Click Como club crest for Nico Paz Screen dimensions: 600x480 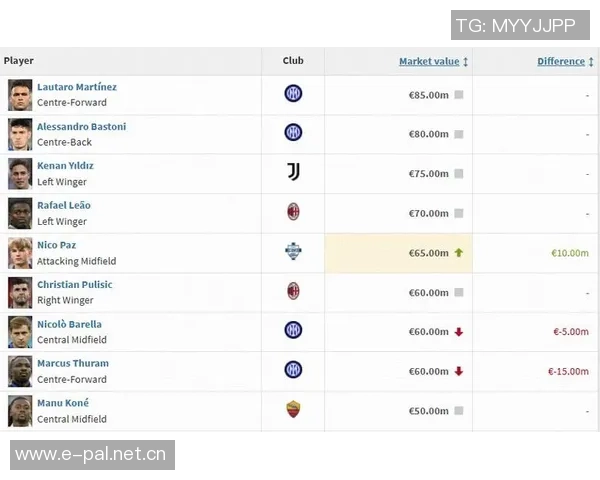[x=293, y=252]
